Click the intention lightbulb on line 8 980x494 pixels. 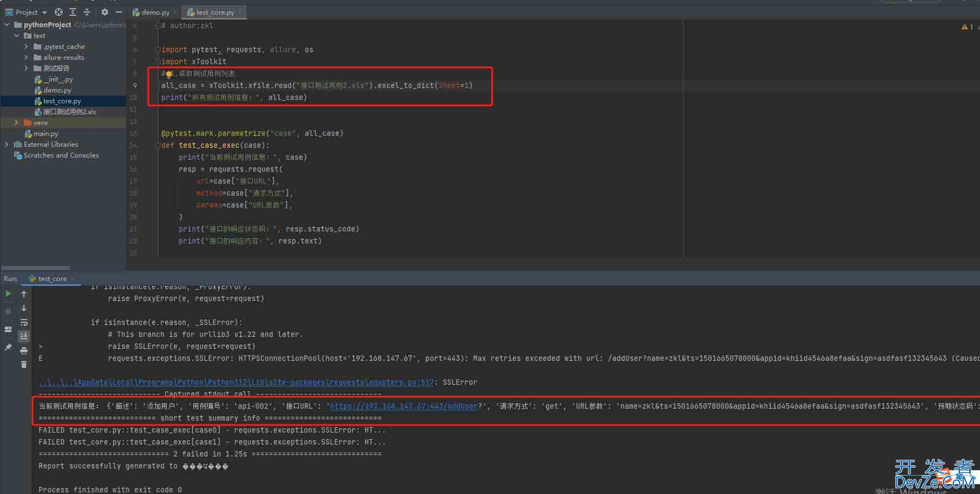coord(169,74)
